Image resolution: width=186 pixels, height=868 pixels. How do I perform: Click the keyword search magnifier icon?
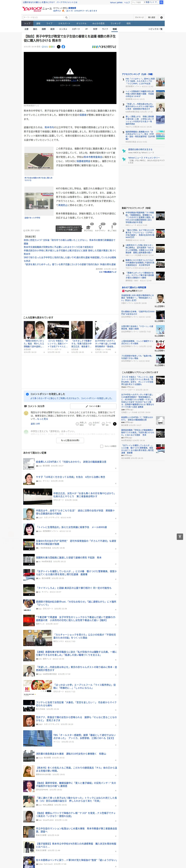point(66,18)
